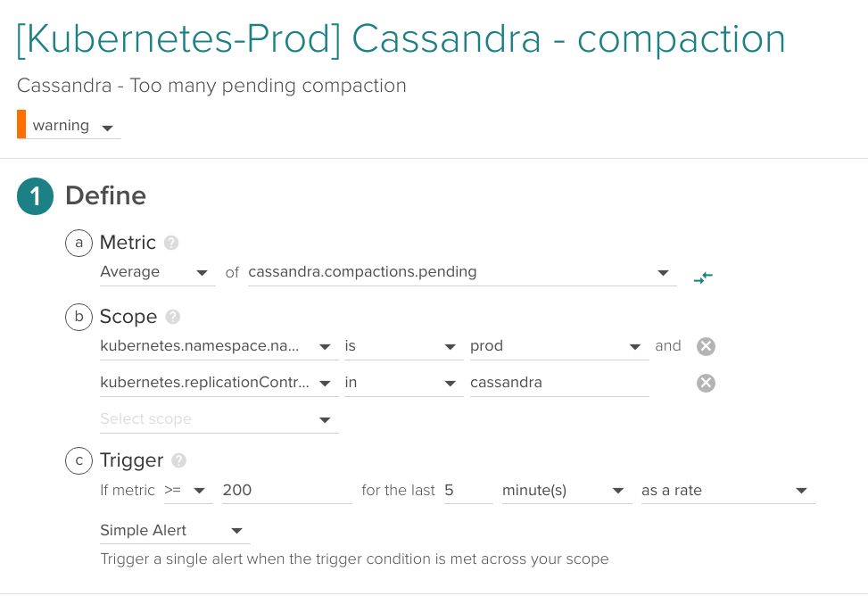Screen dimensions: 868x596
Task: Open the Trigger help question icon
Action: (x=178, y=460)
